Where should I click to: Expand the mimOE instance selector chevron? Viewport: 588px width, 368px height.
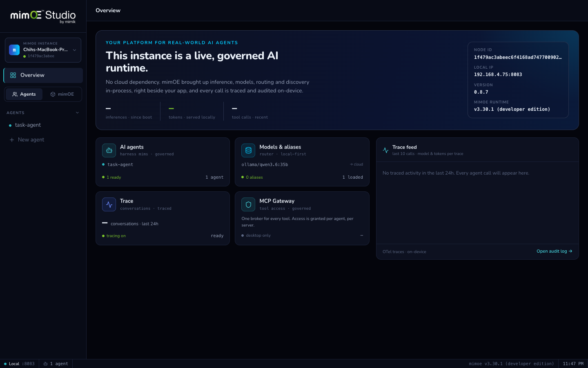pos(74,50)
